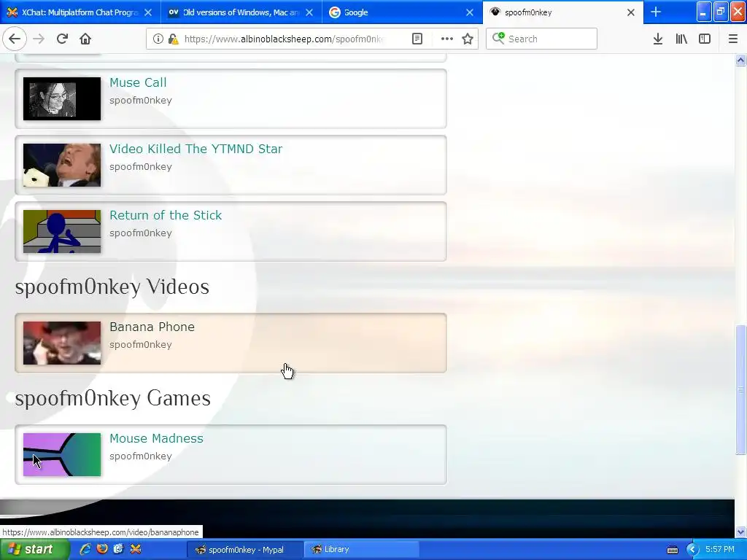Screen dimensions: 747x560
Task: Open a new browser tab
Action: [x=656, y=12]
